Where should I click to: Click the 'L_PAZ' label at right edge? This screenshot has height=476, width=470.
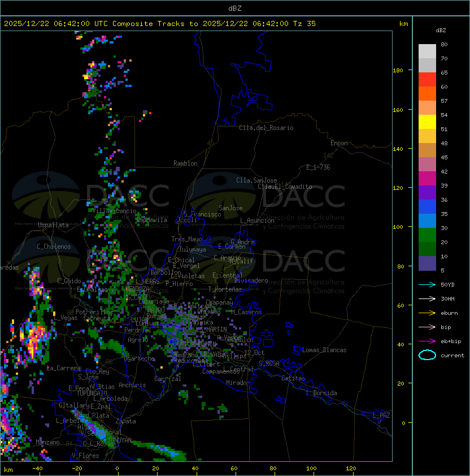381,416
